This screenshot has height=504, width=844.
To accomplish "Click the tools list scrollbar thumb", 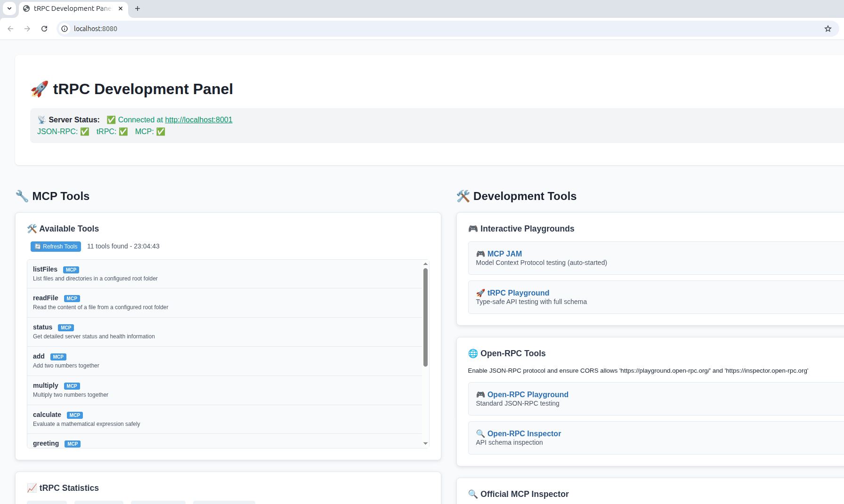I will 425,315.
